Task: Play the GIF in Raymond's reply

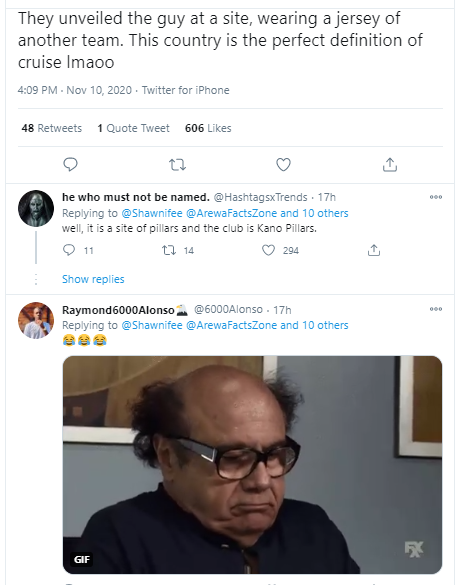Action: tap(252, 465)
